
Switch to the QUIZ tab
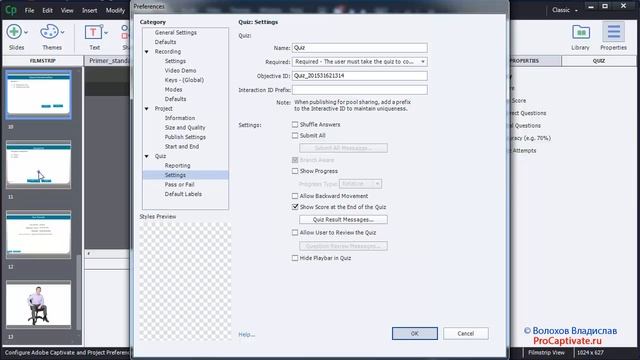[599, 61]
